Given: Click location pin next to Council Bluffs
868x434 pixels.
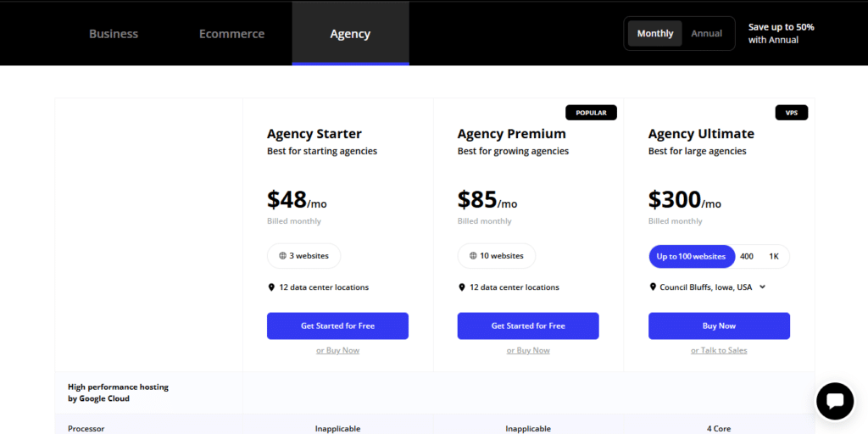Looking at the screenshot, I should [653, 287].
